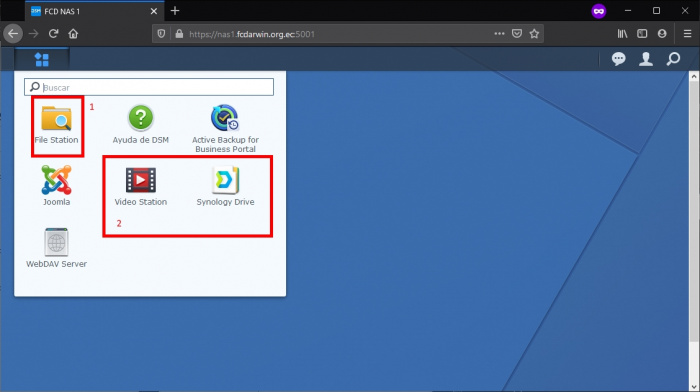
Task: Open page actions three-dot menu
Action: point(499,33)
